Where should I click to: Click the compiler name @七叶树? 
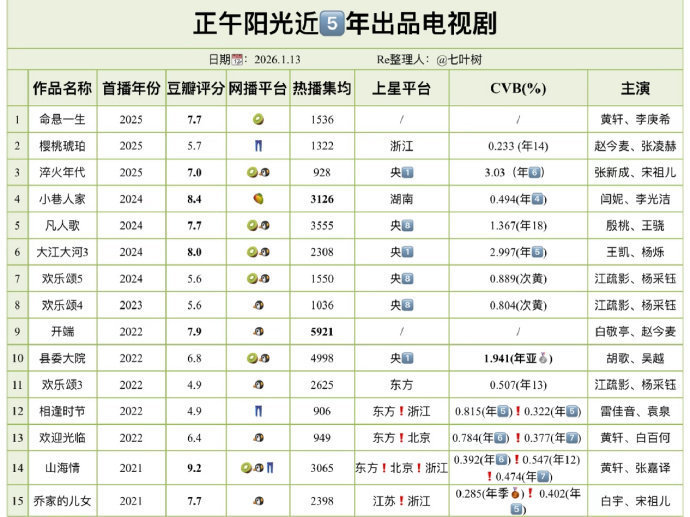[459, 59]
